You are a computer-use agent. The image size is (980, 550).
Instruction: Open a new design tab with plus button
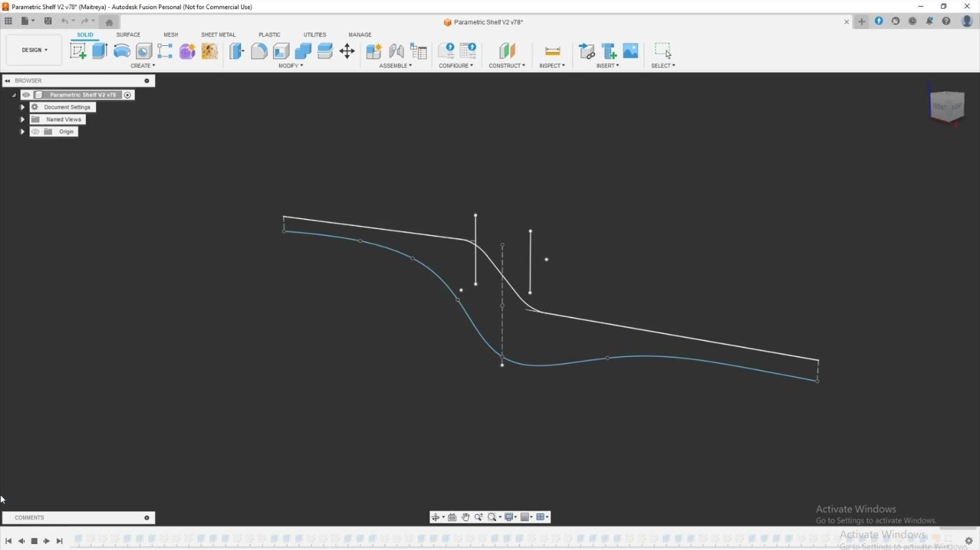[862, 22]
